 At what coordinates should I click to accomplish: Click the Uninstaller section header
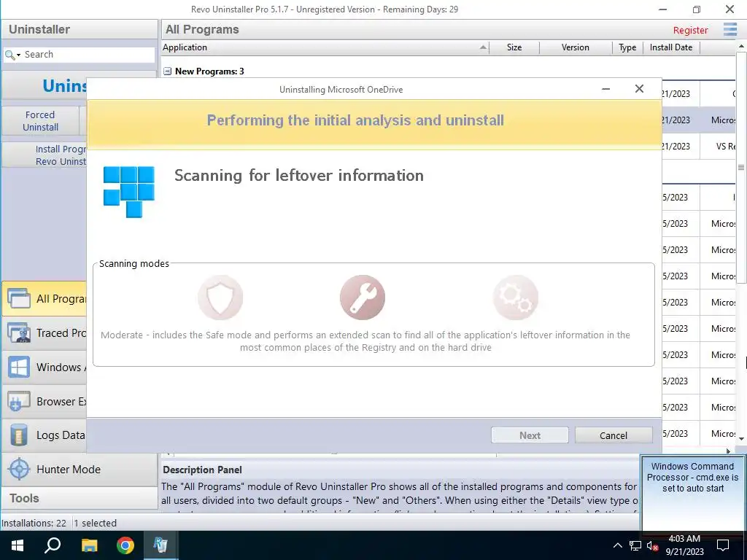[x=79, y=29]
